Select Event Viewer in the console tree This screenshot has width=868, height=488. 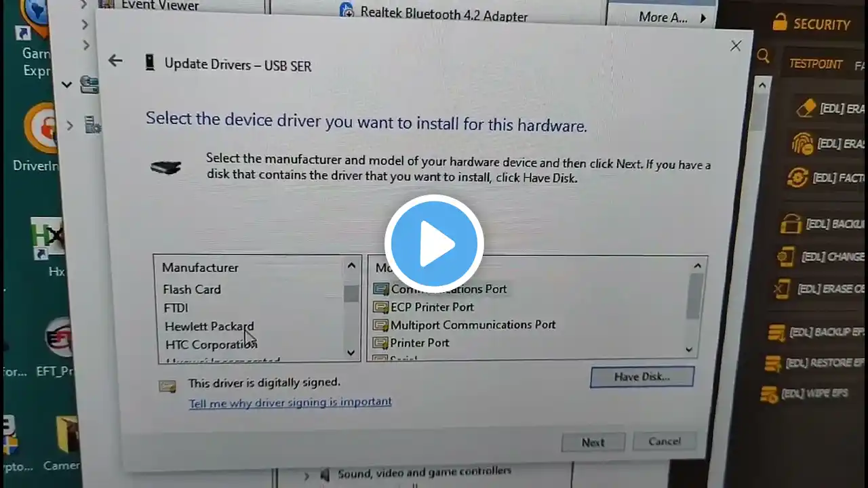151,5
